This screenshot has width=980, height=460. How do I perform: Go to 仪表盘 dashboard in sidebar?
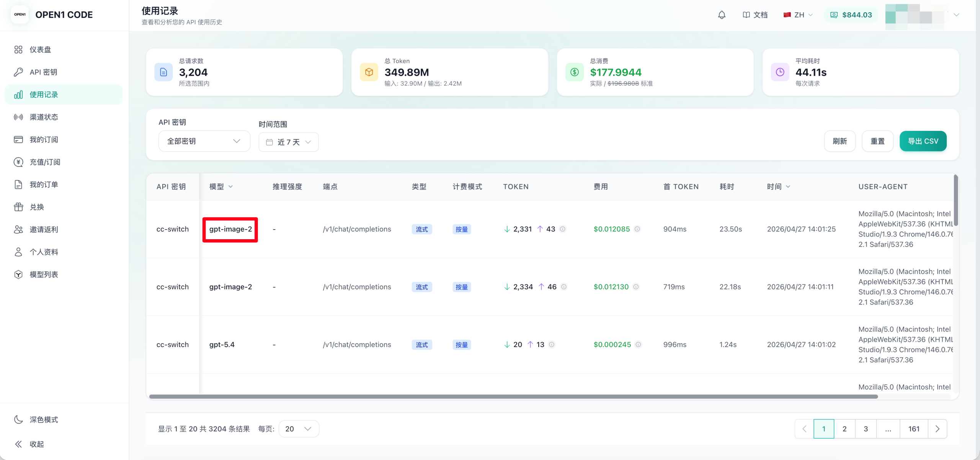pyautogui.click(x=40, y=50)
